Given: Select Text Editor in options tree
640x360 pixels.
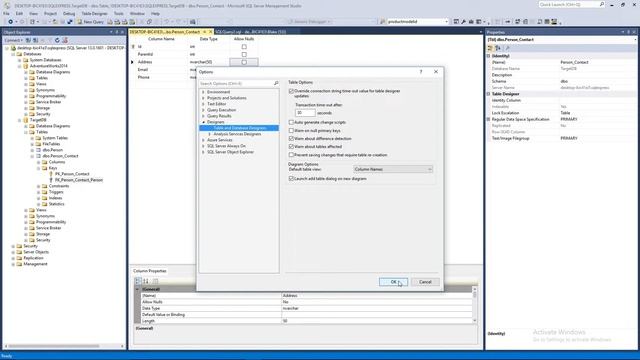Looking at the screenshot, I should point(216,104).
